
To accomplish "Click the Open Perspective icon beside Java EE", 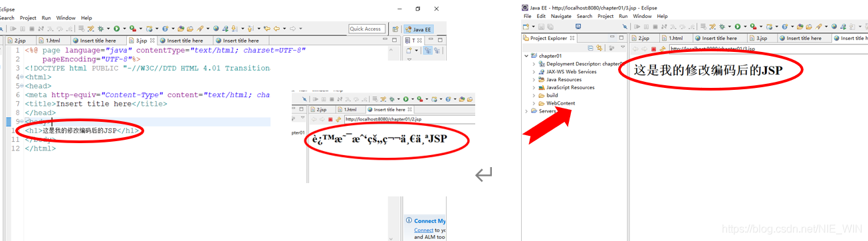I will point(395,29).
